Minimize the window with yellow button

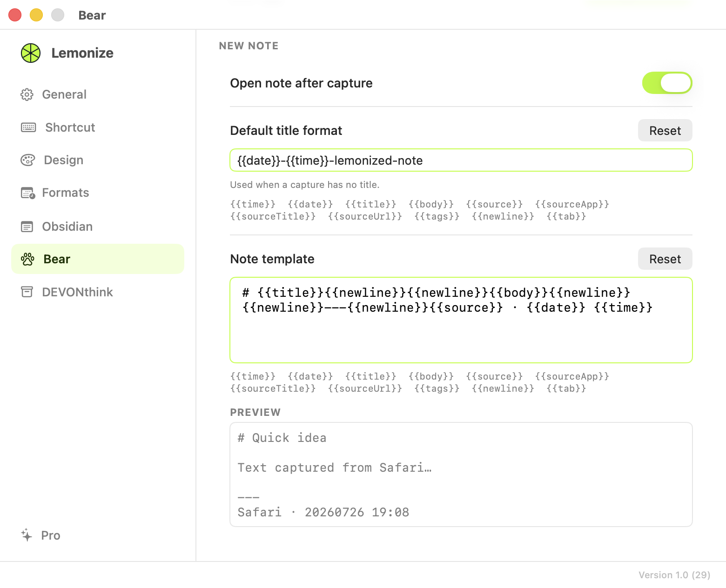tap(36, 15)
